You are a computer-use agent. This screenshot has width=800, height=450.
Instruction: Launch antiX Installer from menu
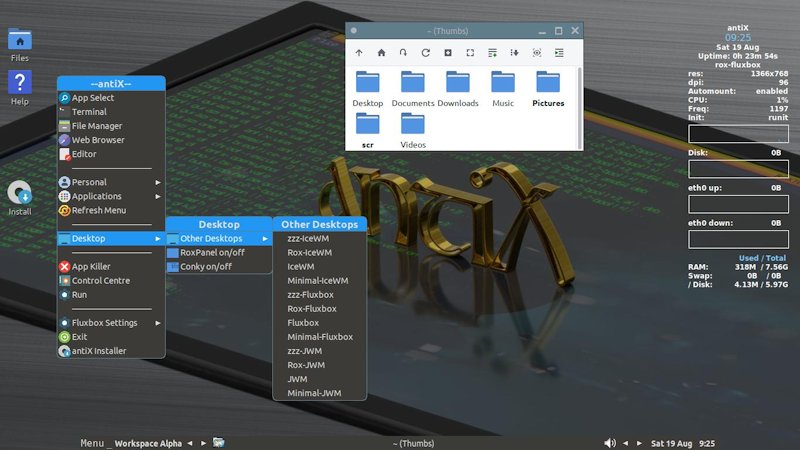pos(111,351)
